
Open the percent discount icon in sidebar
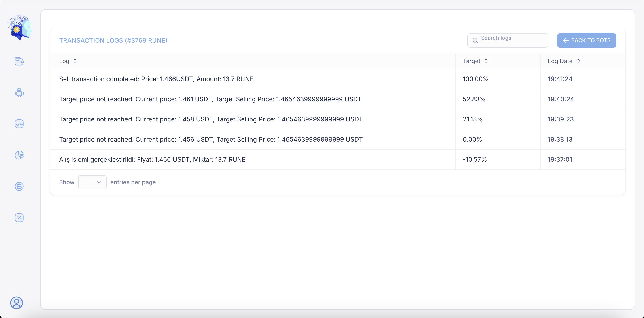tap(19, 218)
